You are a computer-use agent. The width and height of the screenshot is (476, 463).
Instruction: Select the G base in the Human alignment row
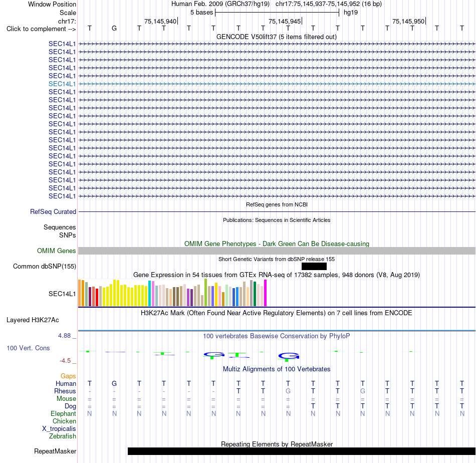coord(114,383)
